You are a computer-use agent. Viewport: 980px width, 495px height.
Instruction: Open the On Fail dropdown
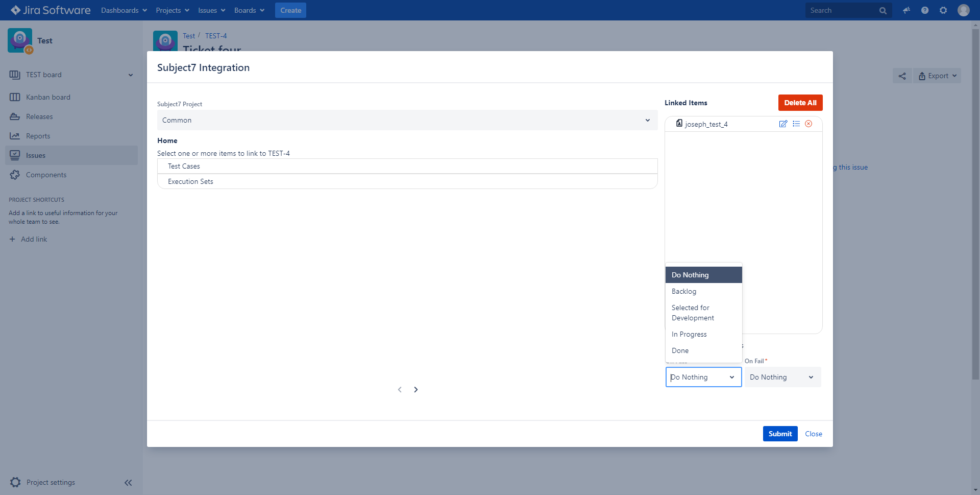pyautogui.click(x=782, y=378)
